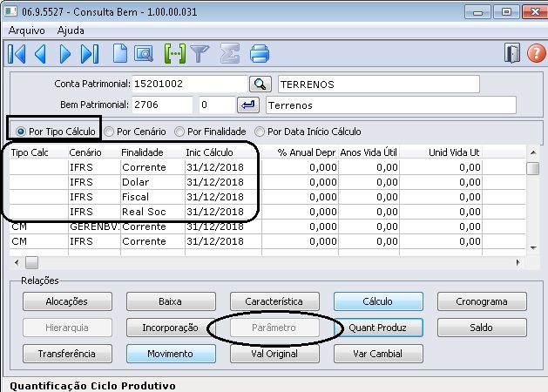Click the Cálculo button
Viewport: 548px width, 392px height.
(x=378, y=301)
